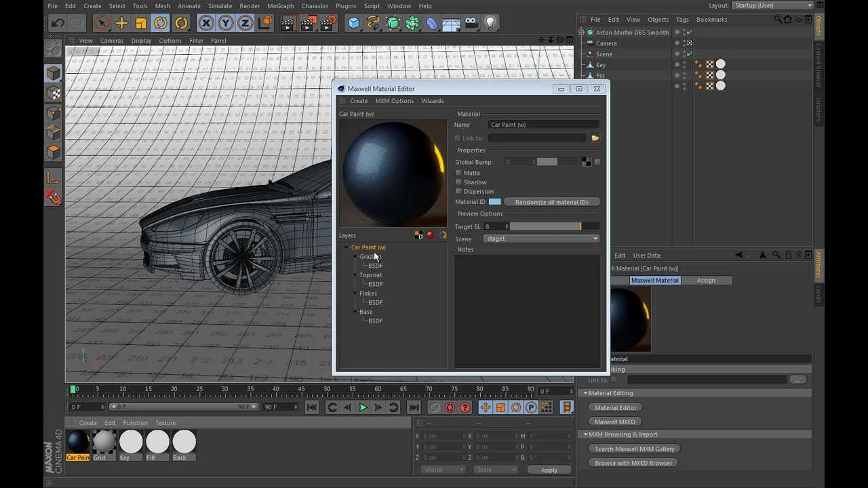The image size is (868, 488).
Task: Click the refresh preview icon in Layers header
Action: pyautogui.click(x=443, y=235)
